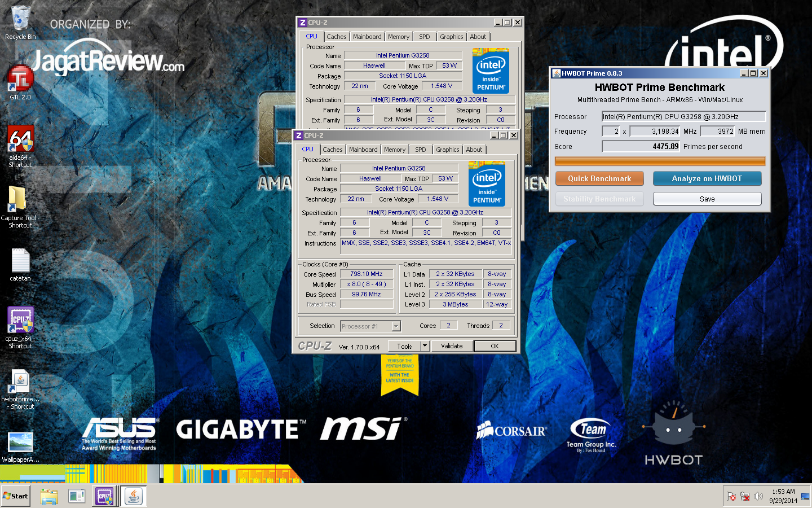Click the HWBOT Prime window title icon
The image size is (812, 508).
coord(557,73)
